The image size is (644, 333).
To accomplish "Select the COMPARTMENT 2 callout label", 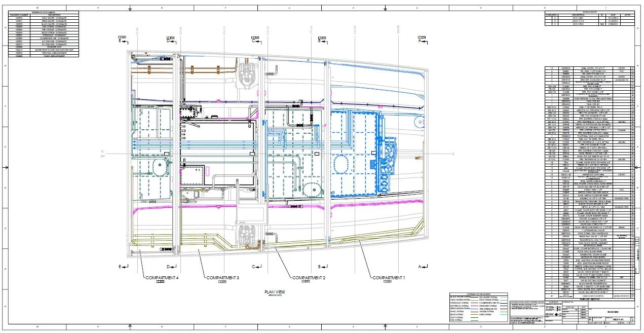I will (x=309, y=278).
